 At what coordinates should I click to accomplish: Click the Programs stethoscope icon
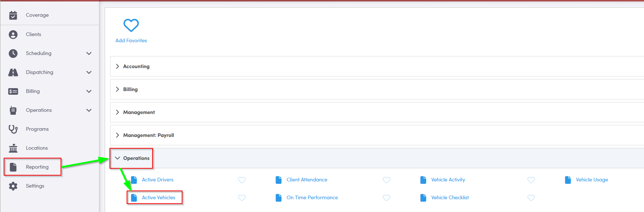[13, 129]
